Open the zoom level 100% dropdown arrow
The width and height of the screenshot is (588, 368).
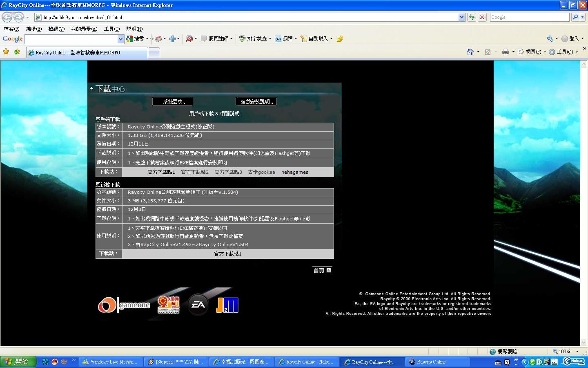[577, 351]
